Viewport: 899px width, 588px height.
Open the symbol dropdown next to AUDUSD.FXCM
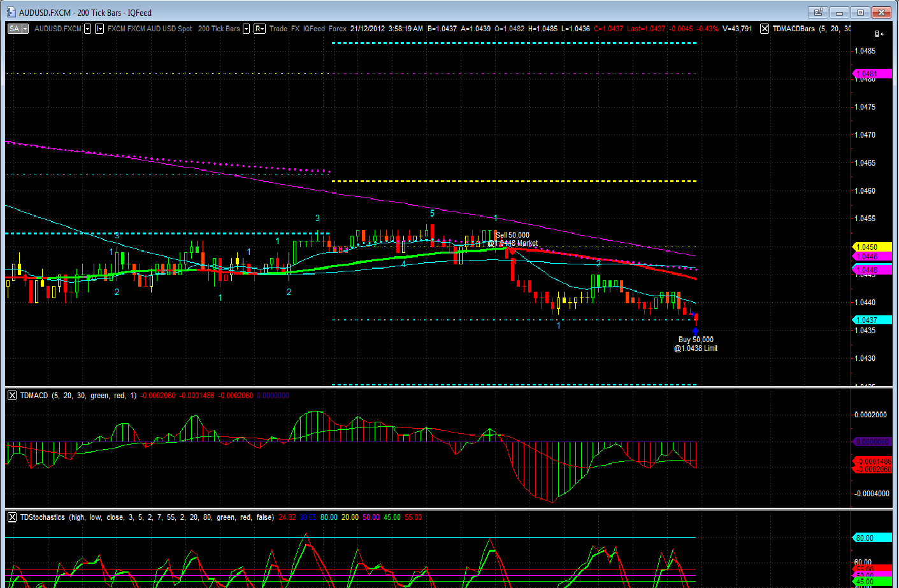pos(88,29)
